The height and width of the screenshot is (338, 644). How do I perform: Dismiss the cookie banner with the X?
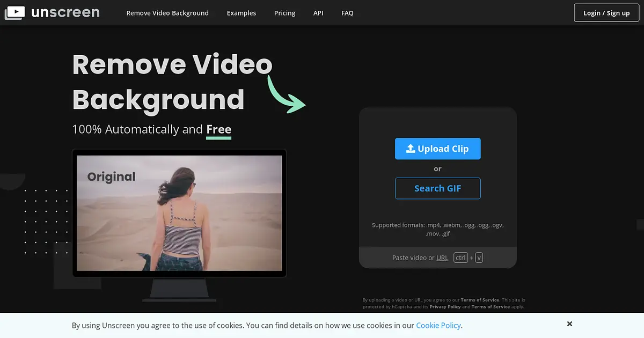pyautogui.click(x=569, y=324)
